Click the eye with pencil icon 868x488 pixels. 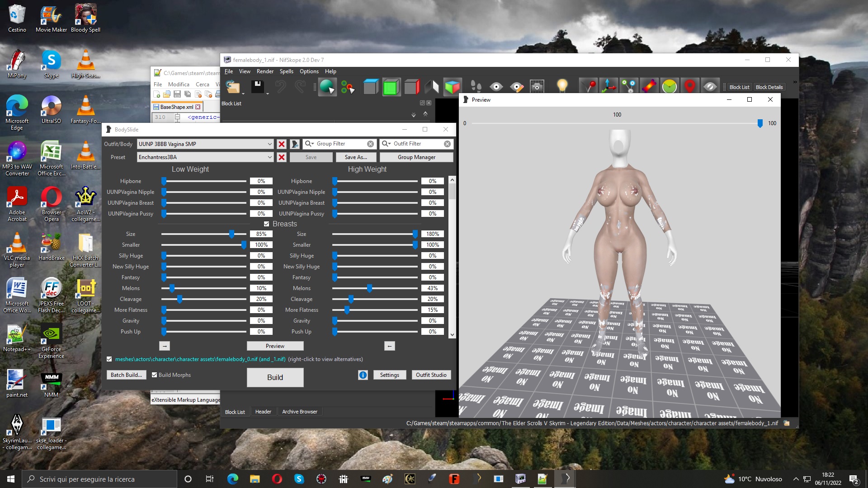pyautogui.click(x=516, y=87)
